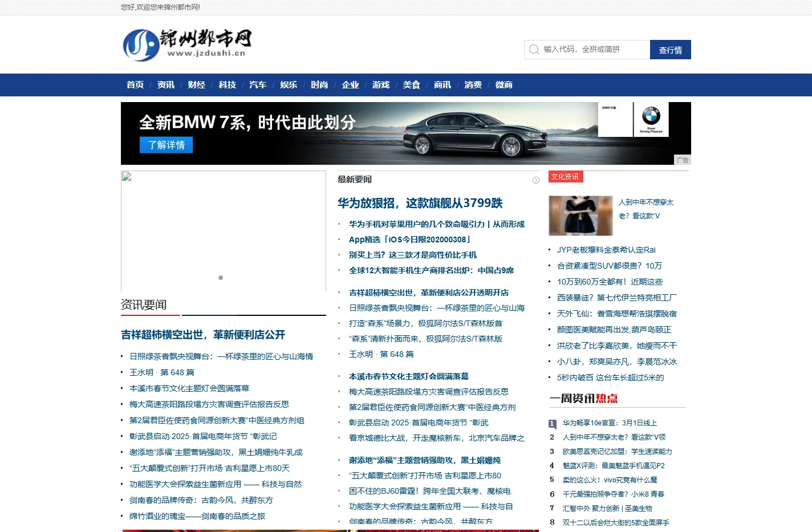The image size is (812, 532).
Task: Open 10万到60万全都有！近期这些 link
Action: pyautogui.click(x=610, y=282)
